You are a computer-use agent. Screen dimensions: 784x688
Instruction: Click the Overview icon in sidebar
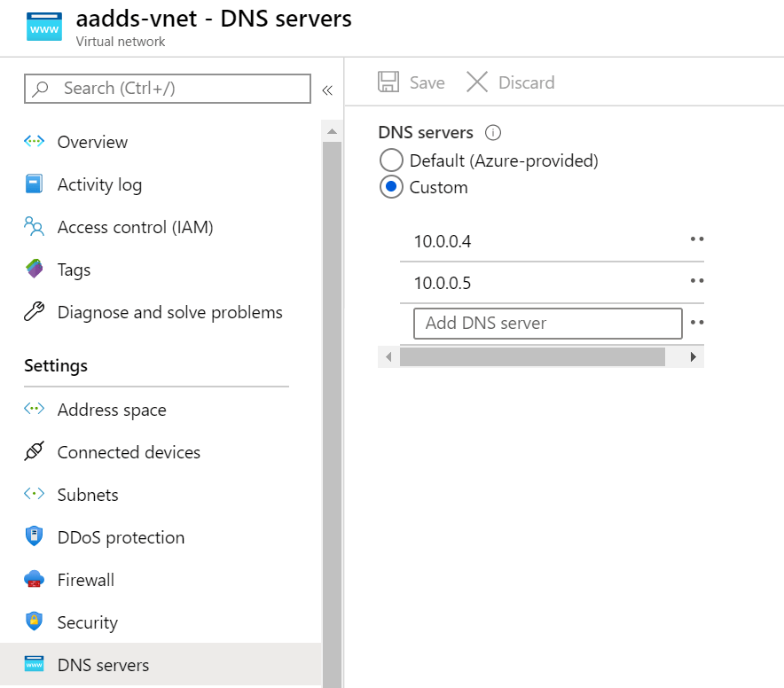tap(34, 142)
